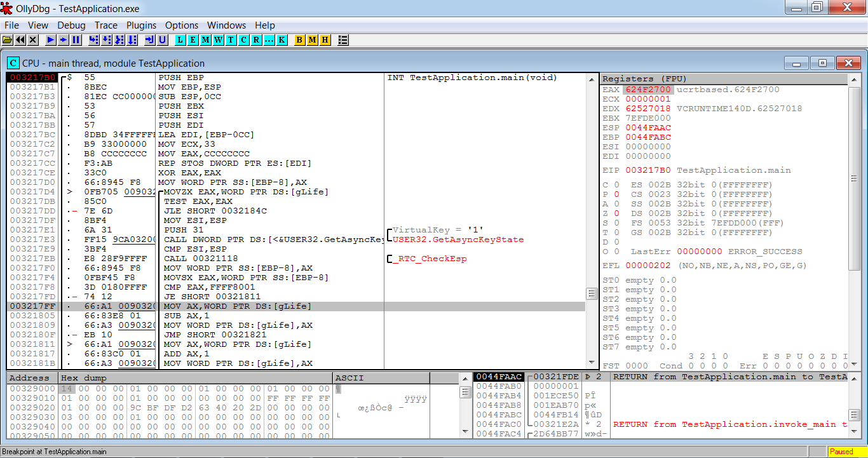This screenshot has width=868, height=458.
Task: Click the Registers (FPU) header bar
Action: pos(723,79)
